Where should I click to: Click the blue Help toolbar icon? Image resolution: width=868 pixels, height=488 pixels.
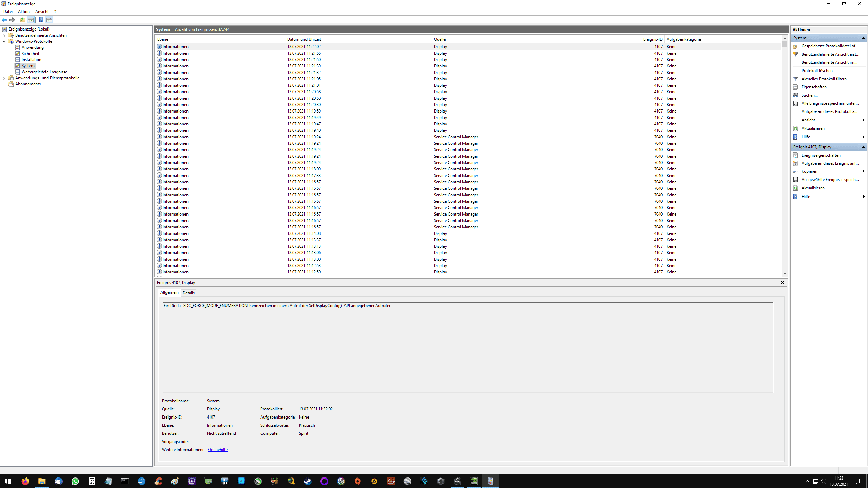pyautogui.click(x=41, y=20)
